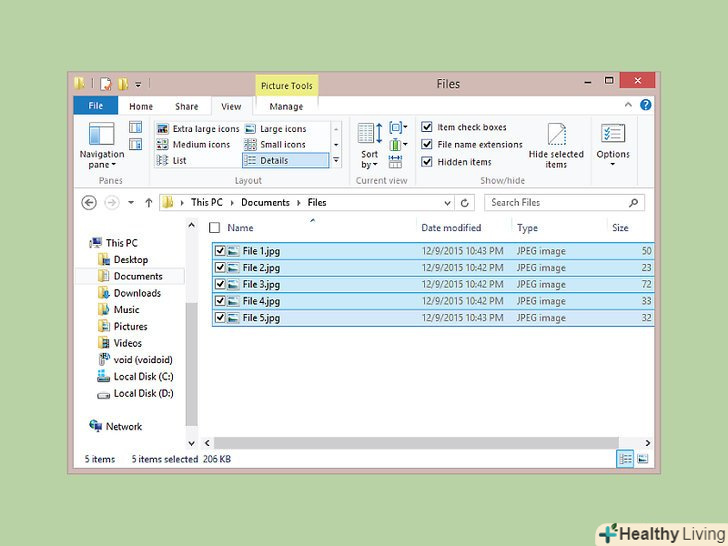This screenshot has height=546, width=728.
Task: Sort files by Size column header
Action: pyautogui.click(x=620, y=228)
